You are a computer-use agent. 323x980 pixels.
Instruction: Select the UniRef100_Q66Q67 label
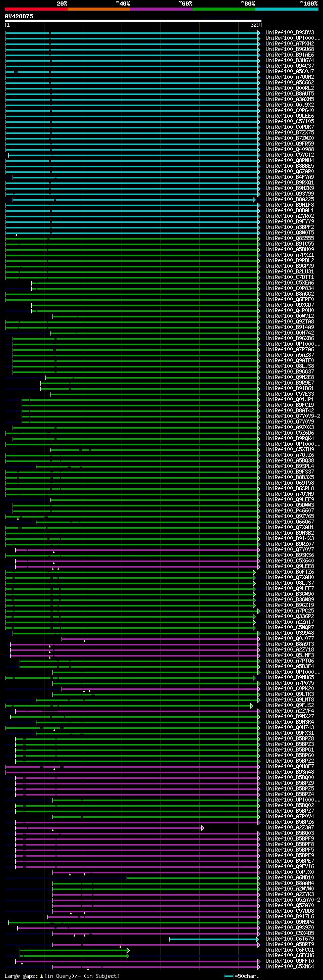[290, 522]
